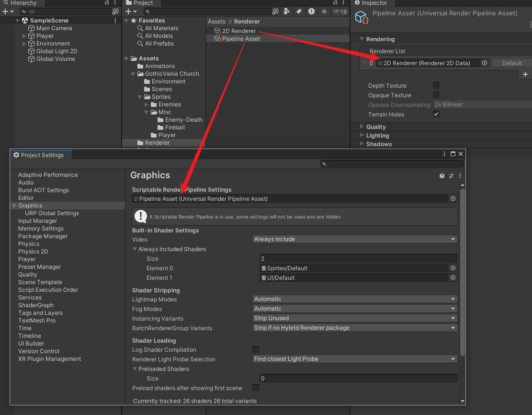Open Video dropdown
This screenshot has width=532, height=415.
[355, 239]
